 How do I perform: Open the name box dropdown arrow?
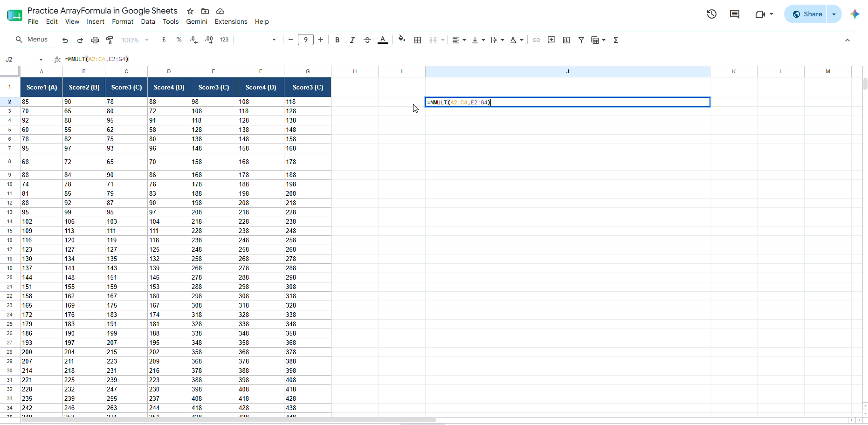41,59
